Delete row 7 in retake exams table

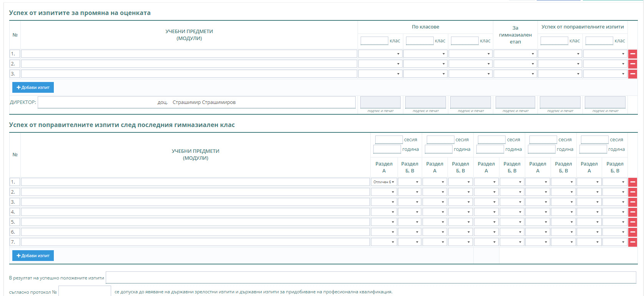click(x=632, y=242)
